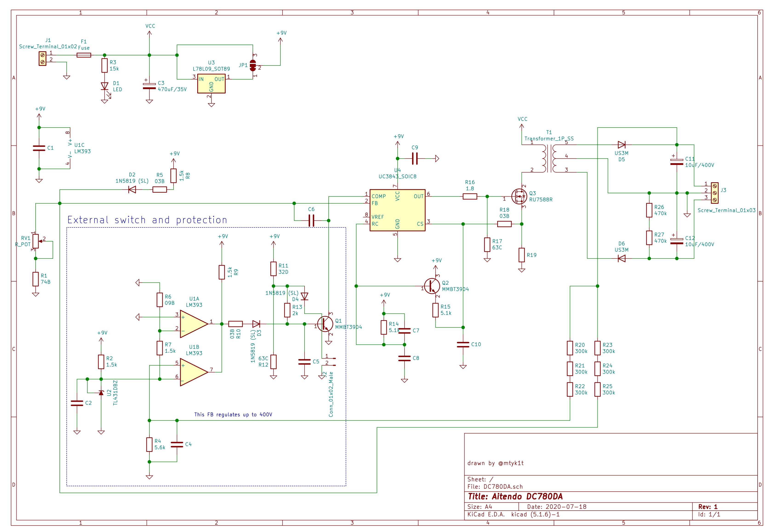Click the D1 LED symbol
The width and height of the screenshot is (770, 532).
pyautogui.click(x=105, y=86)
